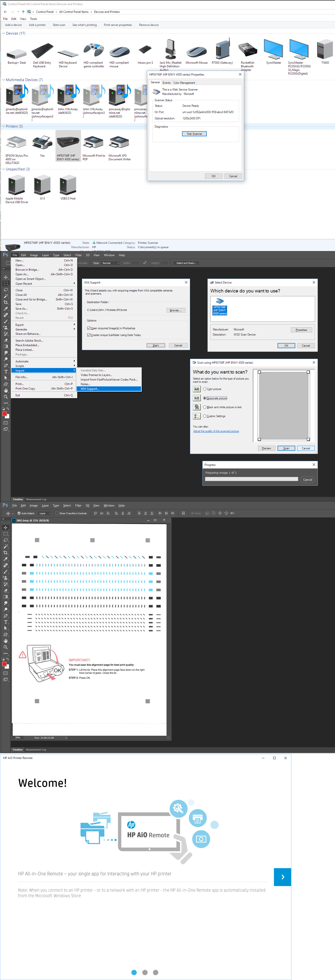Open the Style Normal dropdown in Photoshop

point(111,263)
